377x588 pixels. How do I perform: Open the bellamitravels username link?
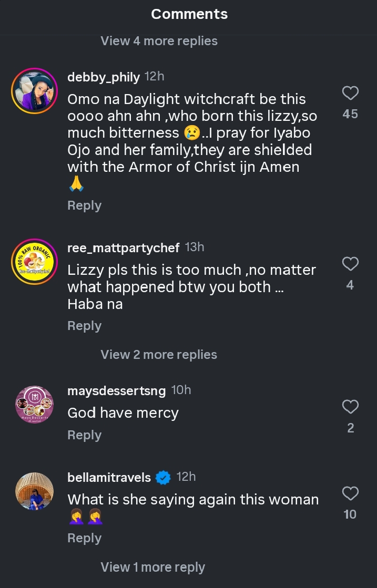coord(109,478)
